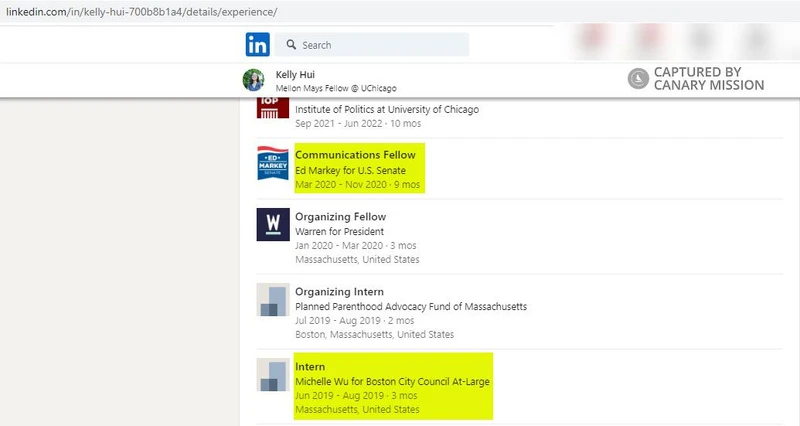800x426 pixels.
Task: Click the Warren for President logo
Action: (273, 224)
